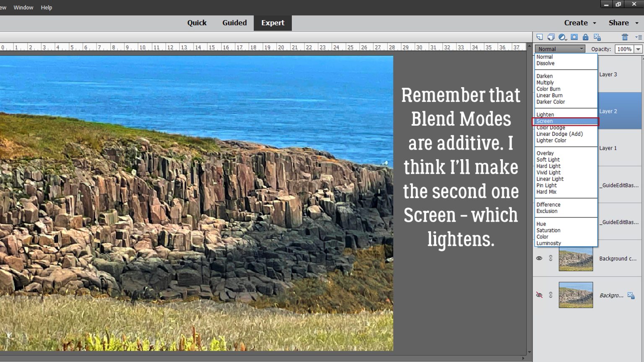Screen dimensions: 644x362
Task: Create a new layer in the Layers panel
Action: point(540,37)
